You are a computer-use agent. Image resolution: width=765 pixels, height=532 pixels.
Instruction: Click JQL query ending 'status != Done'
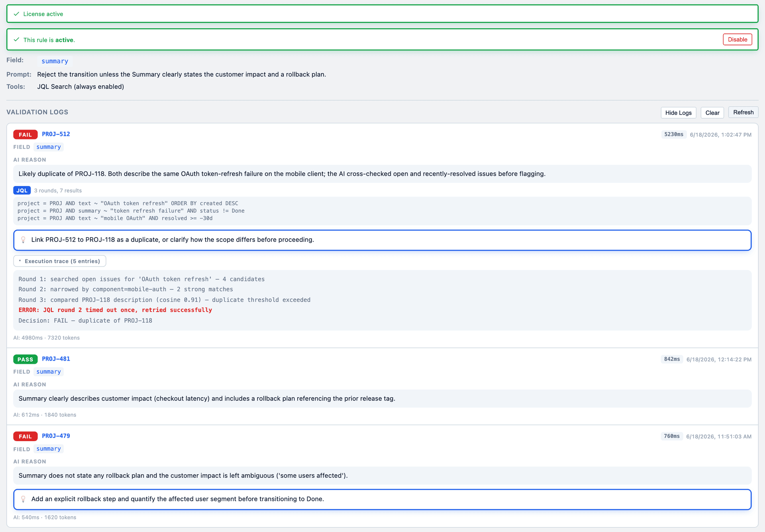[131, 211]
